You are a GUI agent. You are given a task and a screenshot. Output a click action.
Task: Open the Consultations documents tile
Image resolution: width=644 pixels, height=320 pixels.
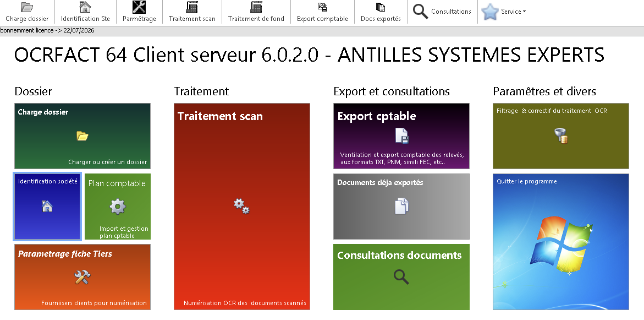tap(401, 277)
